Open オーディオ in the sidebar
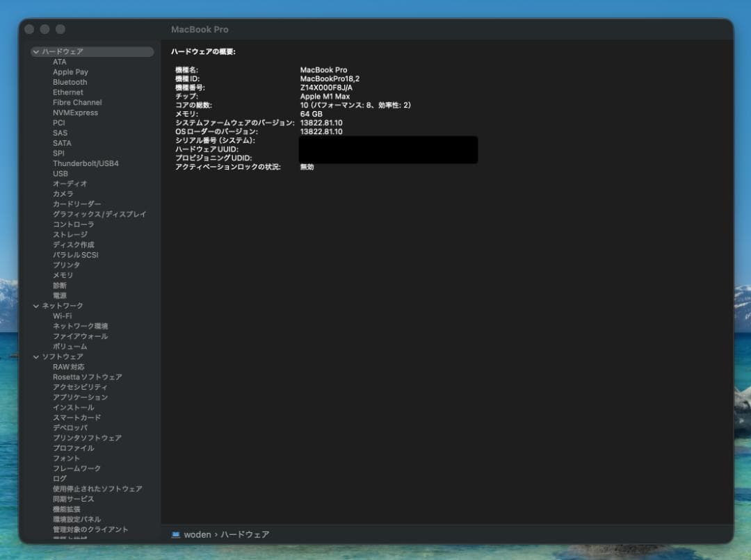Screen dimensions: 751x560 click(70, 184)
